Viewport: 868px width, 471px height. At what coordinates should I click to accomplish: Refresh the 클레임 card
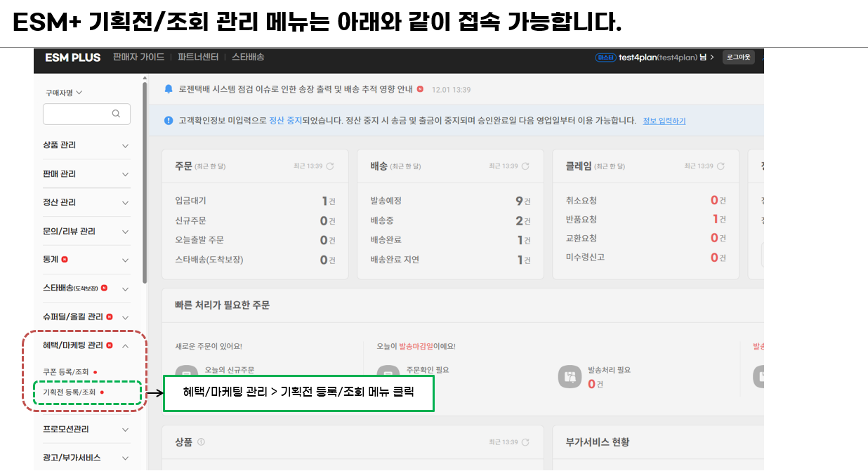pos(721,166)
